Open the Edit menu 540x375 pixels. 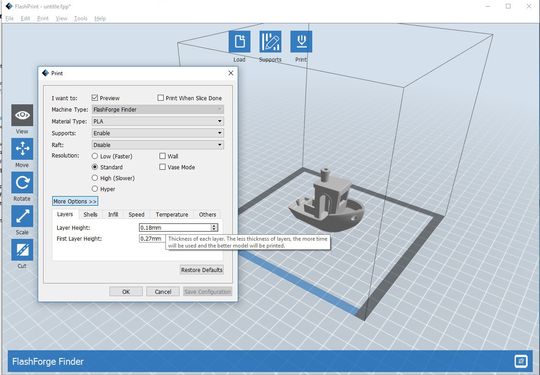[x=25, y=18]
